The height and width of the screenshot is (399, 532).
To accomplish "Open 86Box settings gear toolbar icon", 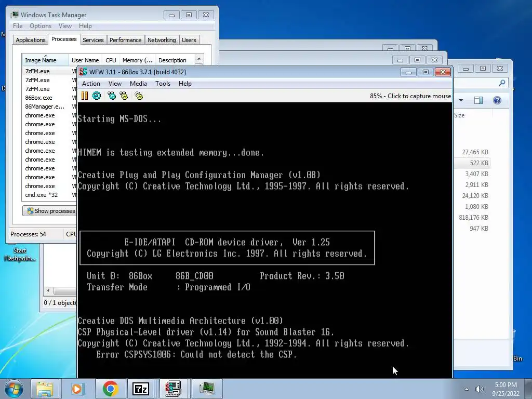I will [x=139, y=96].
